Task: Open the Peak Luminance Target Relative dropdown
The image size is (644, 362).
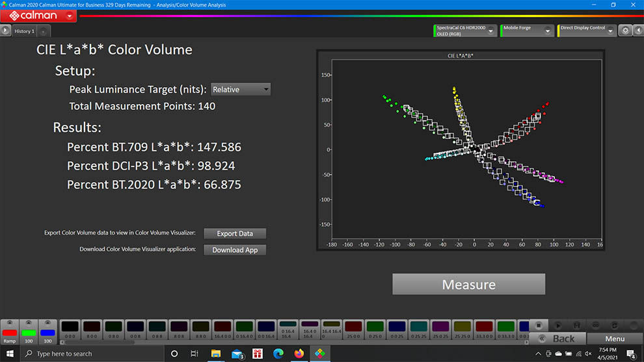Action: (x=241, y=90)
